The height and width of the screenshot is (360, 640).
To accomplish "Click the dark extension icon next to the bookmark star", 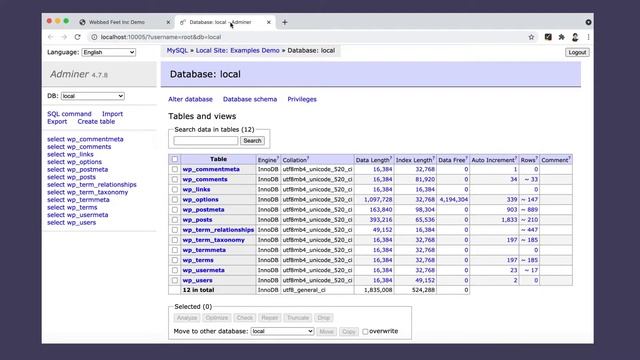I will [x=548, y=37].
